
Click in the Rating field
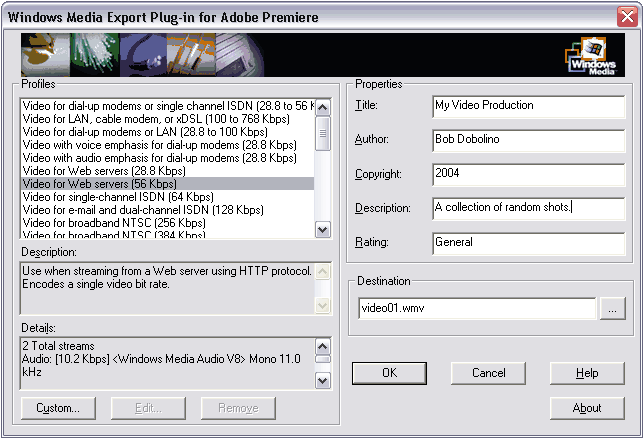coord(529,243)
